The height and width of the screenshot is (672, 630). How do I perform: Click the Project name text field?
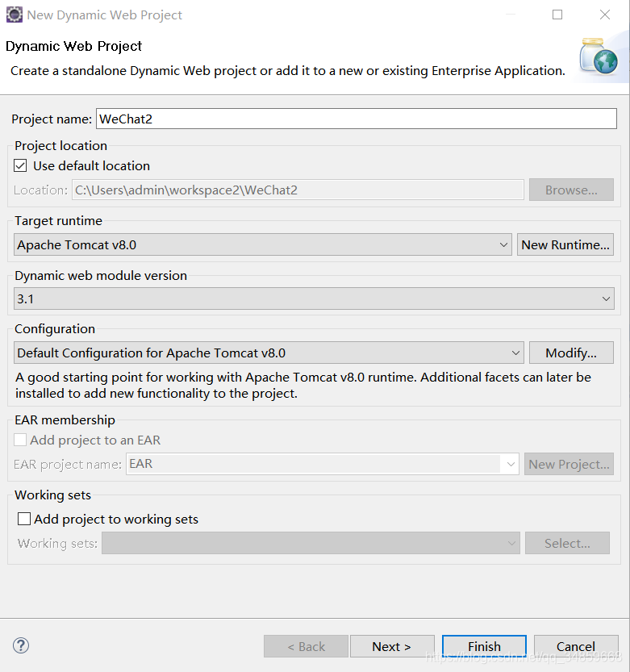click(357, 119)
